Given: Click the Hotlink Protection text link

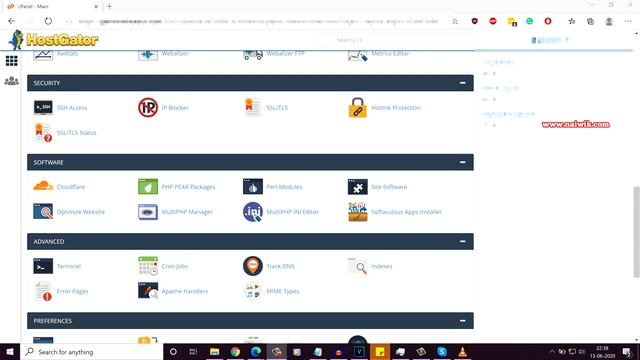Looking at the screenshot, I should (x=396, y=108).
